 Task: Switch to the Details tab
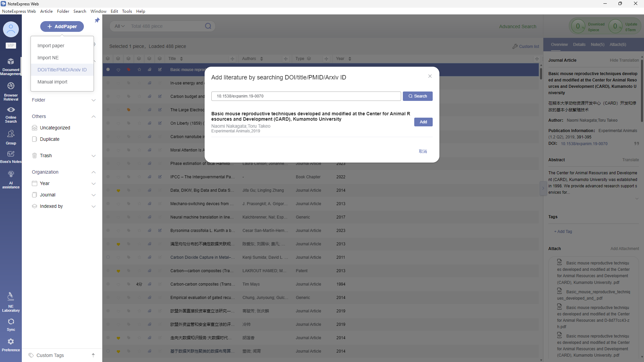point(579,45)
